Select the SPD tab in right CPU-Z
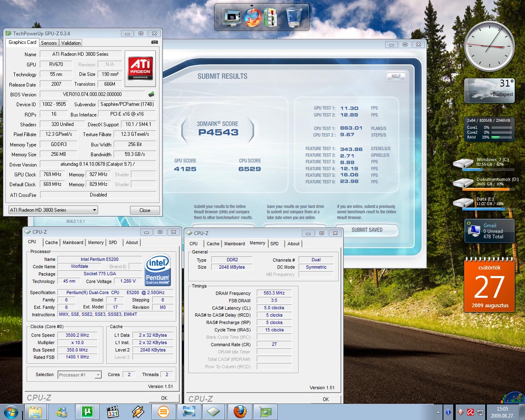The height and width of the screenshot is (420, 525). [274, 244]
